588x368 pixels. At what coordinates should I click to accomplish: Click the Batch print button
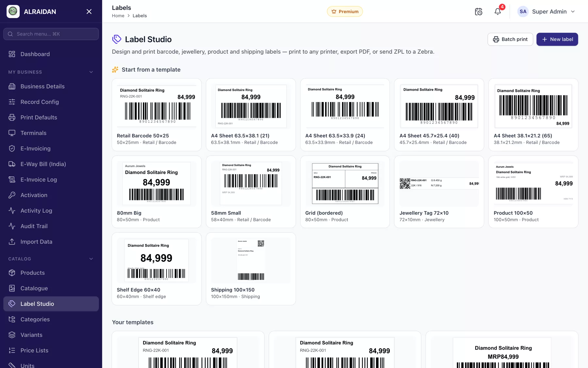(510, 39)
